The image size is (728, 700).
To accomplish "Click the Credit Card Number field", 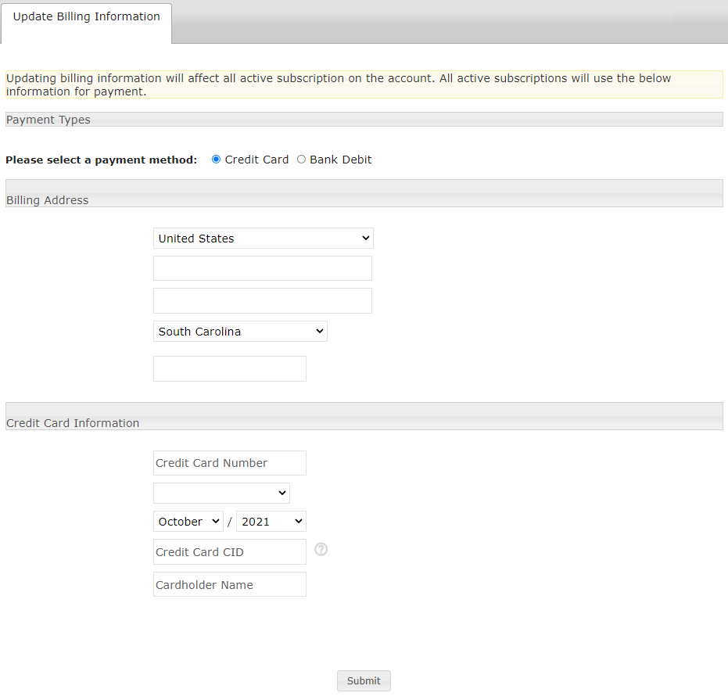I will tap(229, 463).
